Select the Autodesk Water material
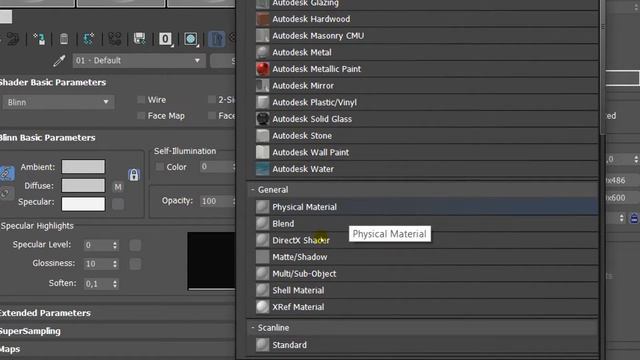The image size is (640, 360). point(426,169)
